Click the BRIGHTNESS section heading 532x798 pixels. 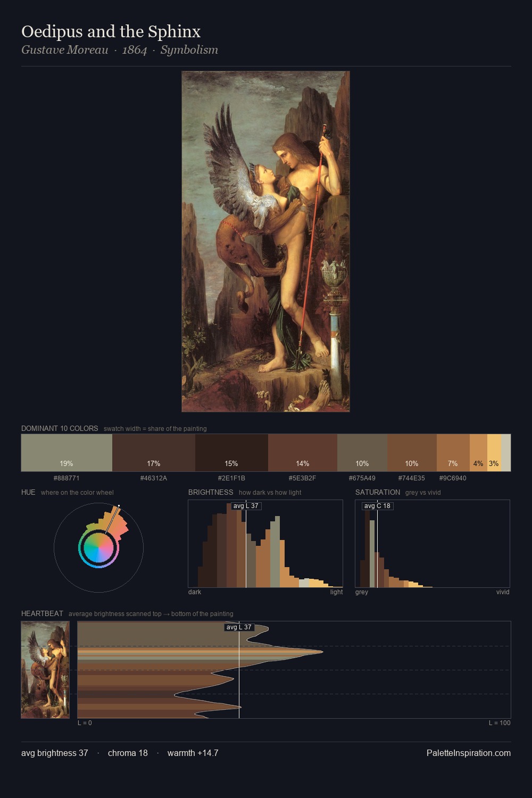[x=211, y=492]
